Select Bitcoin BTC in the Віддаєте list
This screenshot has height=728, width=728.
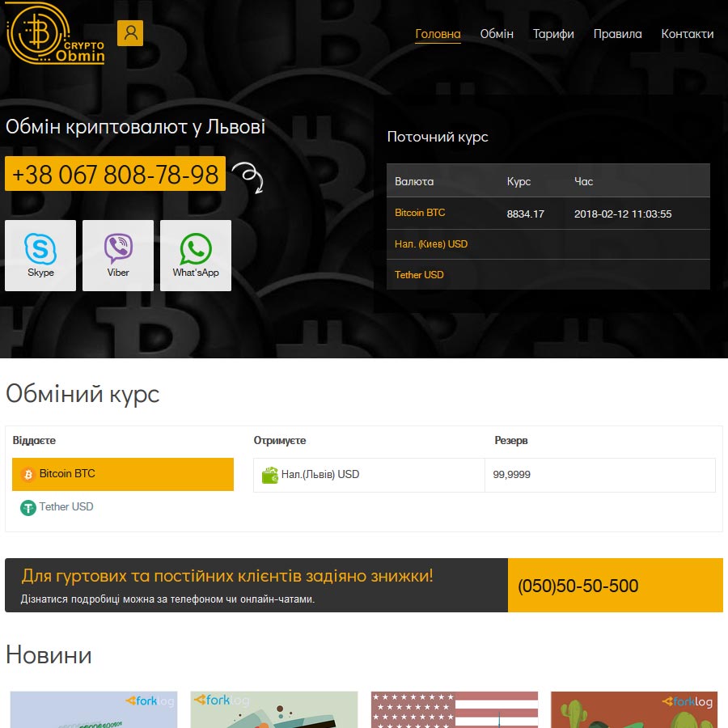coord(123,474)
